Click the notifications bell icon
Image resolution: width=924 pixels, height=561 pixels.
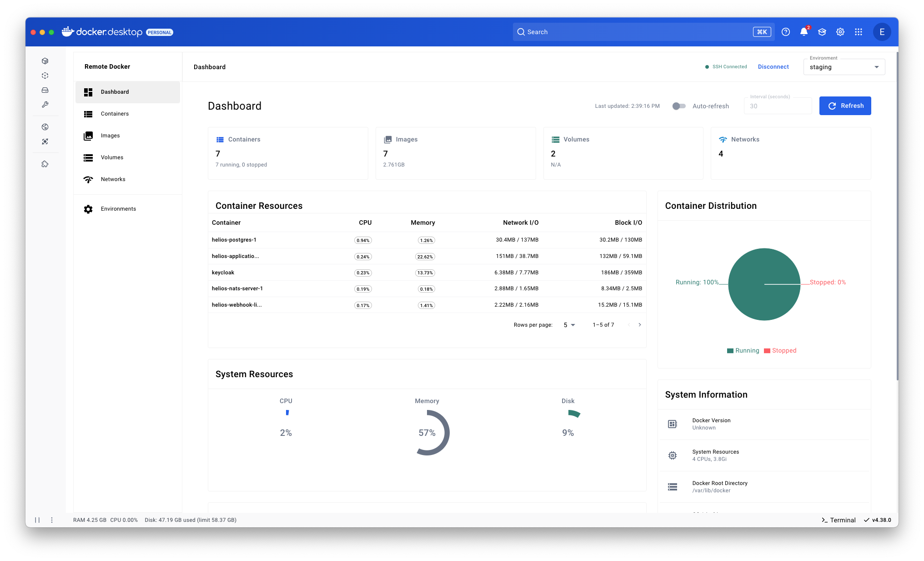click(803, 32)
